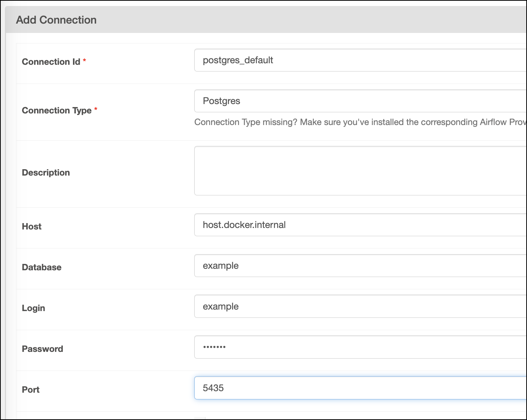527x420 pixels.
Task: Click the Add Connection header title
Action: point(56,19)
